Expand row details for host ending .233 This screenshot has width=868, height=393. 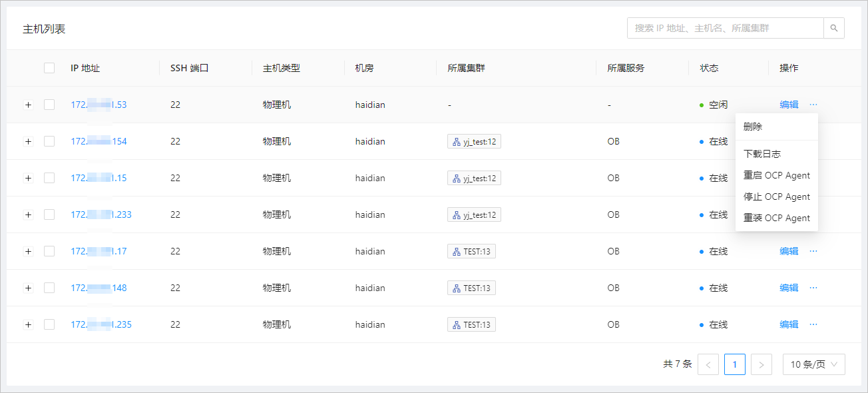[28, 214]
